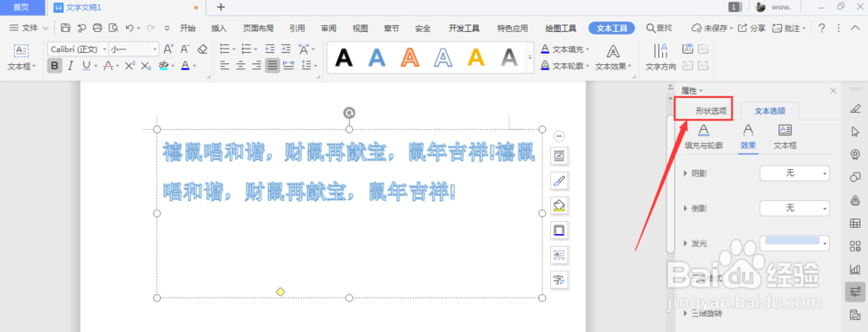
Task: Open the font color A dropdown
Action: [x=194, y=66]
